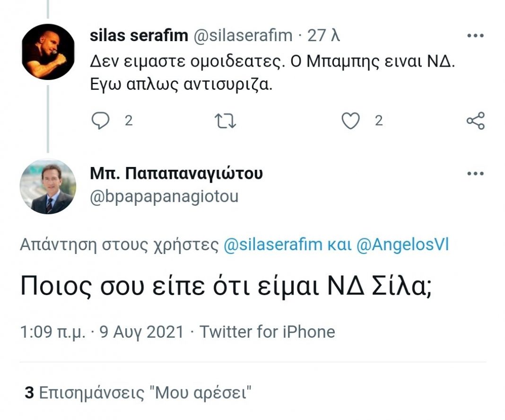This screenshot has height=420, width=505.
Task: Click silas serafim's tweet text body
Action: pos(272,74)
